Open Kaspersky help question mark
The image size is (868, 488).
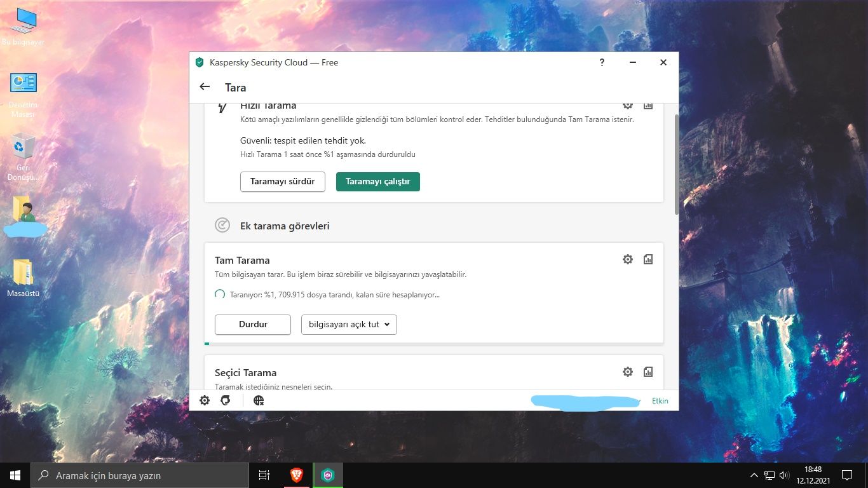click(602, 62)
